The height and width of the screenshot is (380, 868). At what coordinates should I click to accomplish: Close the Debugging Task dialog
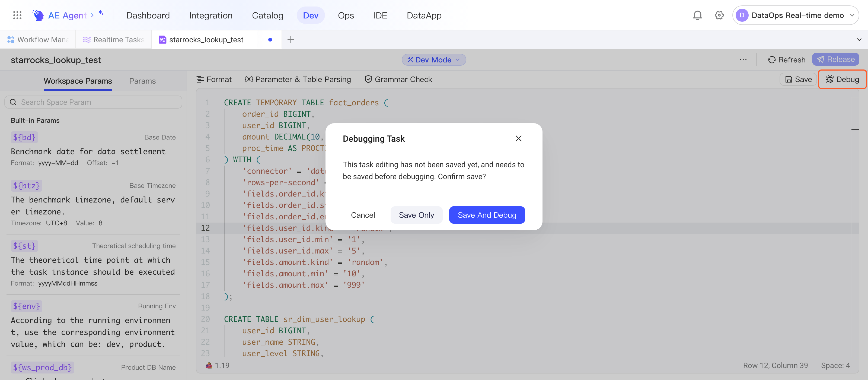point(518,139)
